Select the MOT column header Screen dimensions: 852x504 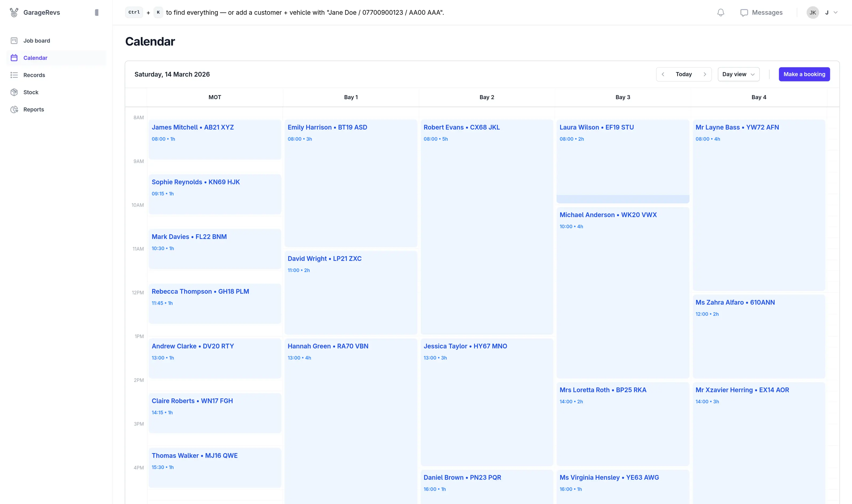pyautogui.click(x=215, y=97)
